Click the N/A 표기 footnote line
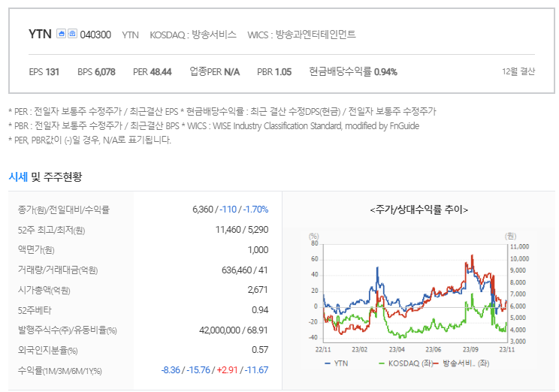Image resolution: width=559 pixels, height=392 pixels. point(90,140)
